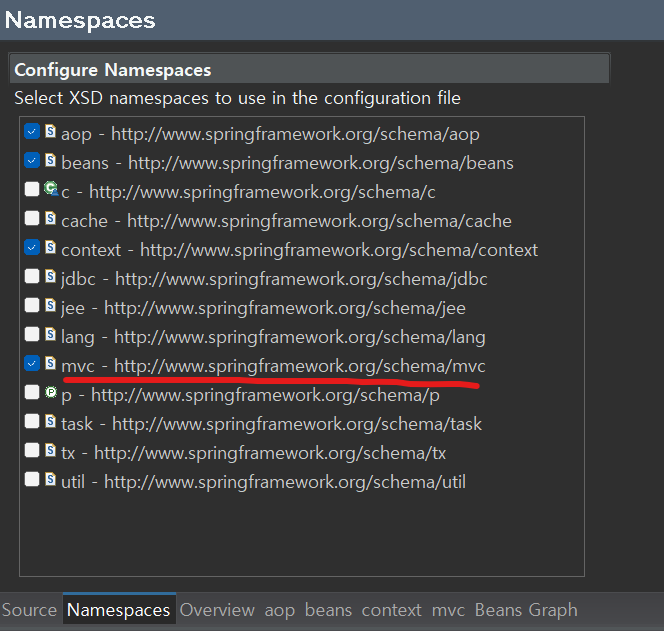This screenshot has height=631, width=664.
Task: Click the tx schema file icon
Action: [50, 450]
